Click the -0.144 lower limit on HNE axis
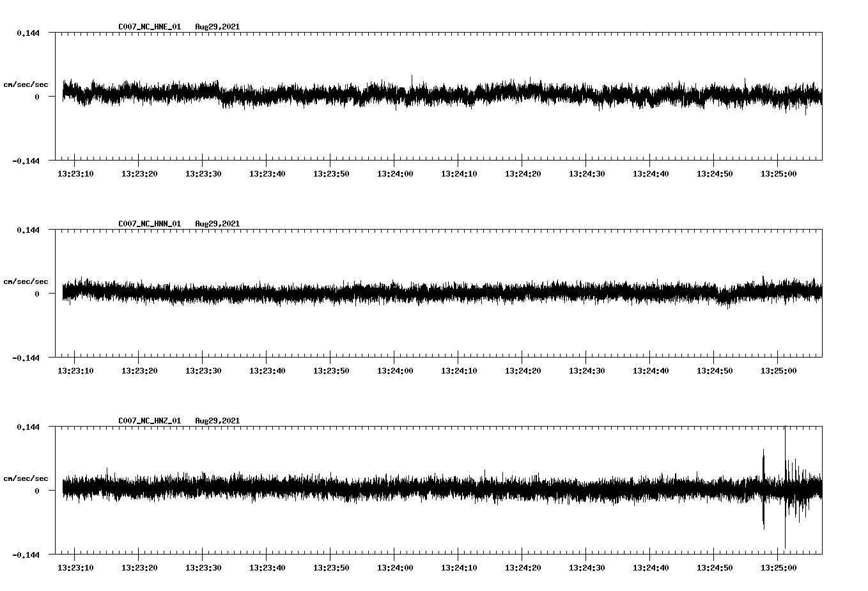Image resolution: width=868 pixels, height=591 pixels. (26, 161)
